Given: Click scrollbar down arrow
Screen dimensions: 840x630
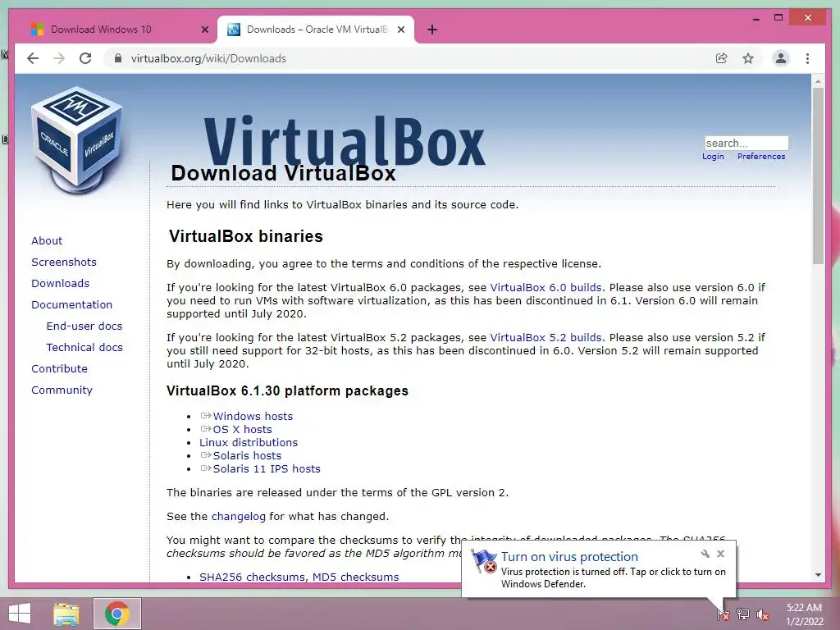Looking at the screenshot, I should point(818,575).
